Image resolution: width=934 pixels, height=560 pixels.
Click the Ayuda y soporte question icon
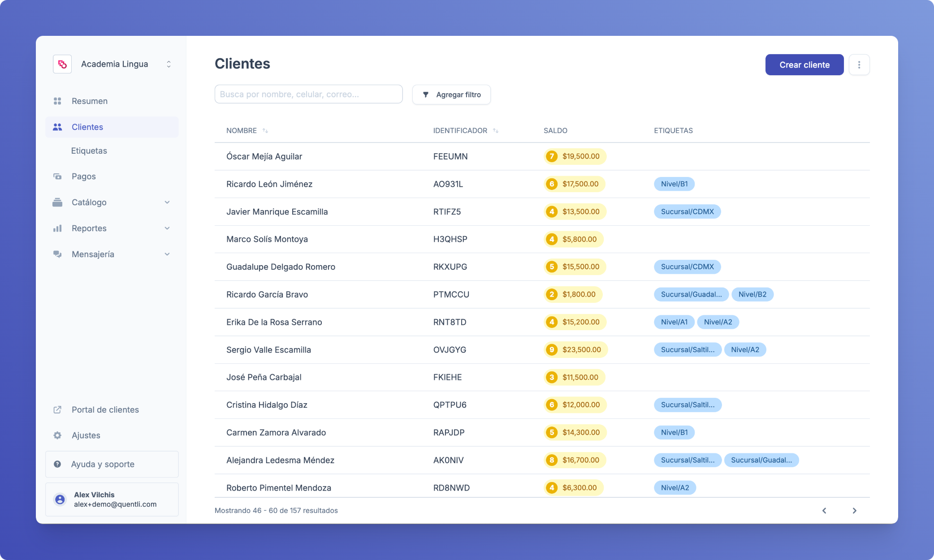(x=57, y=464)
